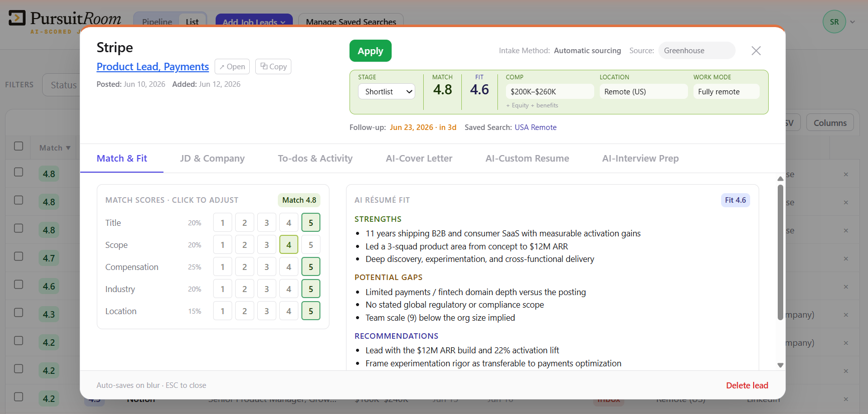
Task: Click the Fit 4.6 badge in résumé panel
Action: click(735, 200)
